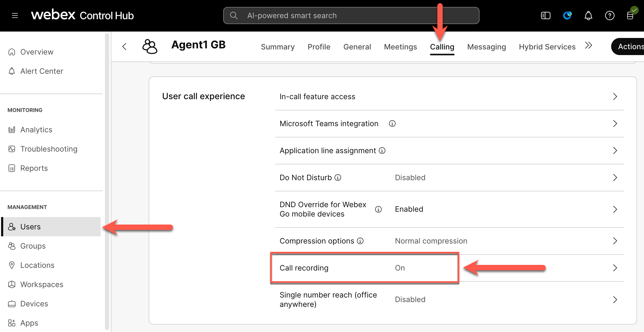The image size is (644, 332).
Task: Select the Troubleshooting waveform icon
Action: coord(12,149)
